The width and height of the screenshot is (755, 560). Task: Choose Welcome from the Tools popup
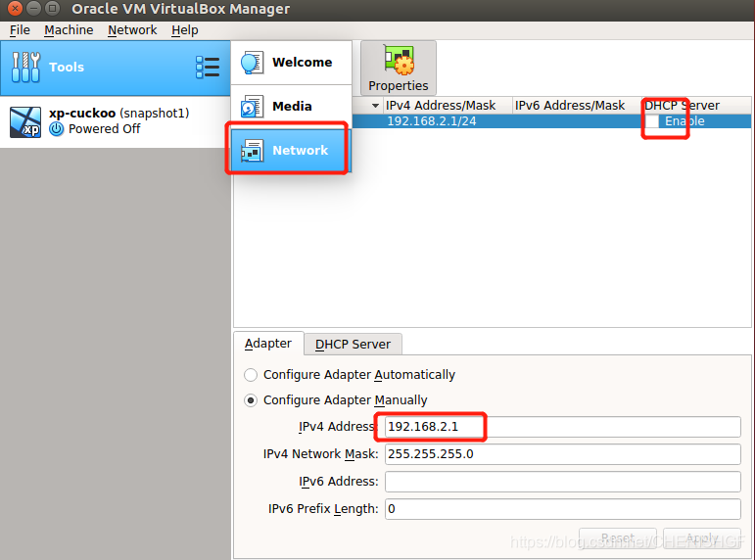pyautogui.click(x=291, y=63)
